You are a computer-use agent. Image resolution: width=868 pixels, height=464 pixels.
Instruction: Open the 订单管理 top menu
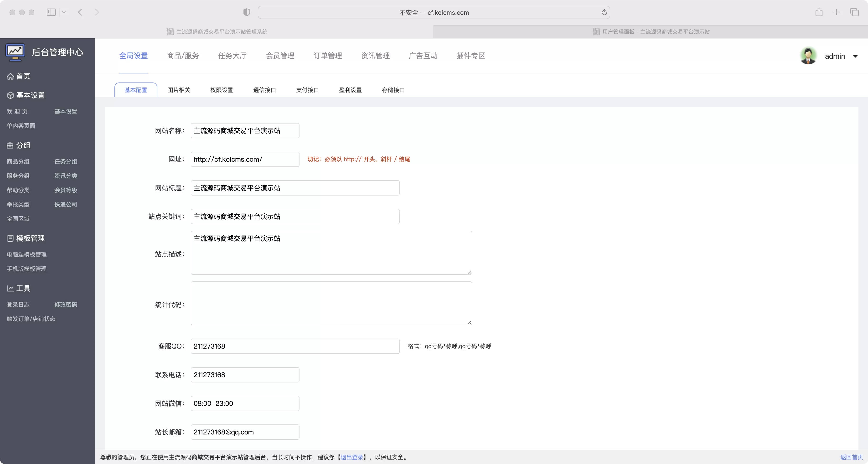point(328,56)
